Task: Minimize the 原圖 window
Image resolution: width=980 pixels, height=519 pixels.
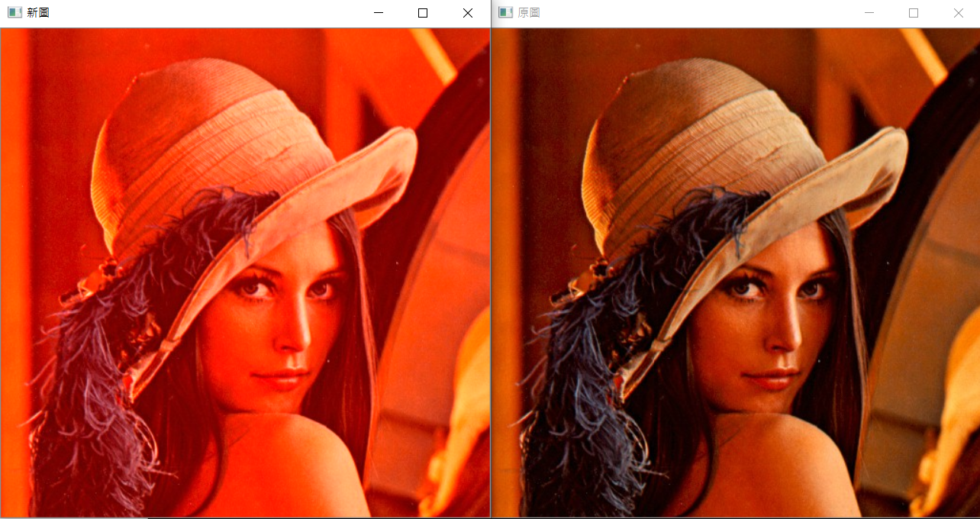Action: point(869,13)
